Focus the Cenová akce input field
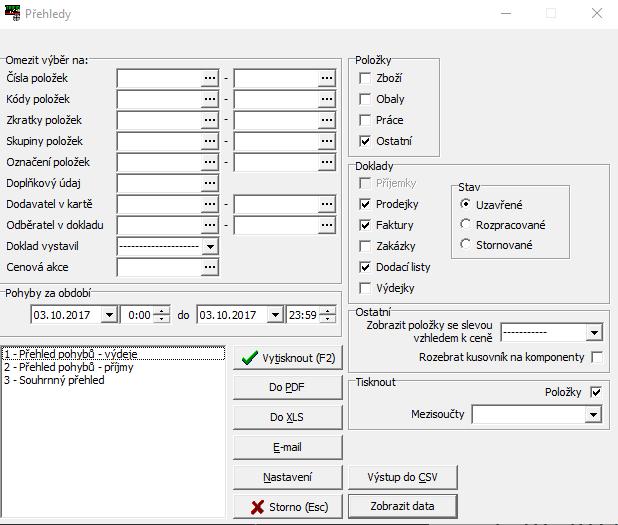Screen dimensions: 618x525 [159, 267]
